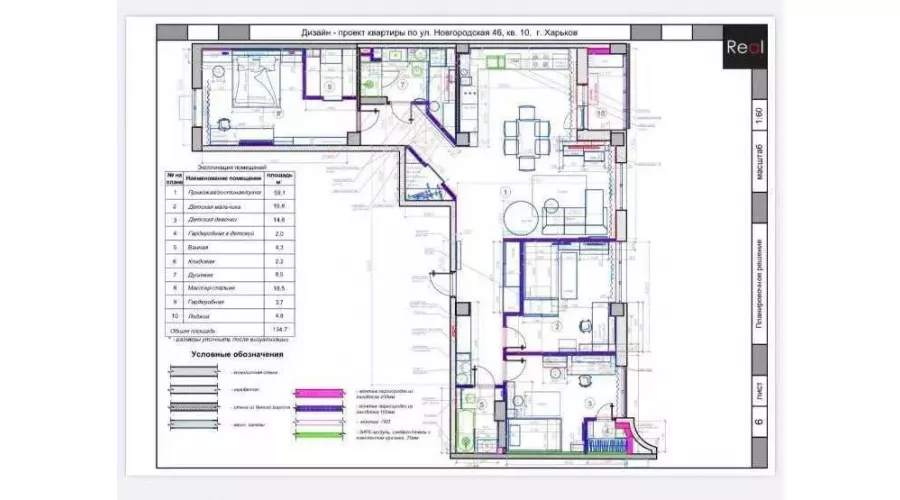Click the dining table with six chairs
This screenshot has height=500, width=900.
tap(527, 138)
